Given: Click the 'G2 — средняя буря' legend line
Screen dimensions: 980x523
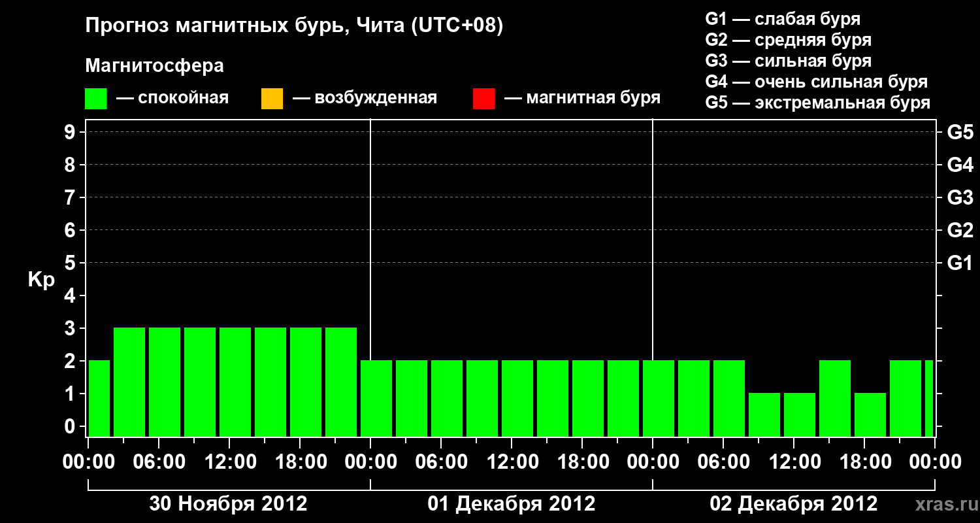Looking at the screenshot, I should (x=788, y=40).
